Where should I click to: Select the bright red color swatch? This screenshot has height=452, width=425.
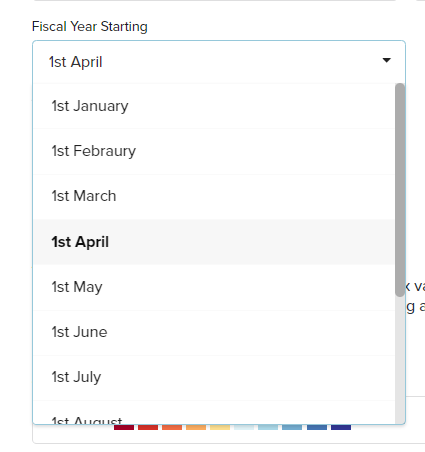coord(148,427)
